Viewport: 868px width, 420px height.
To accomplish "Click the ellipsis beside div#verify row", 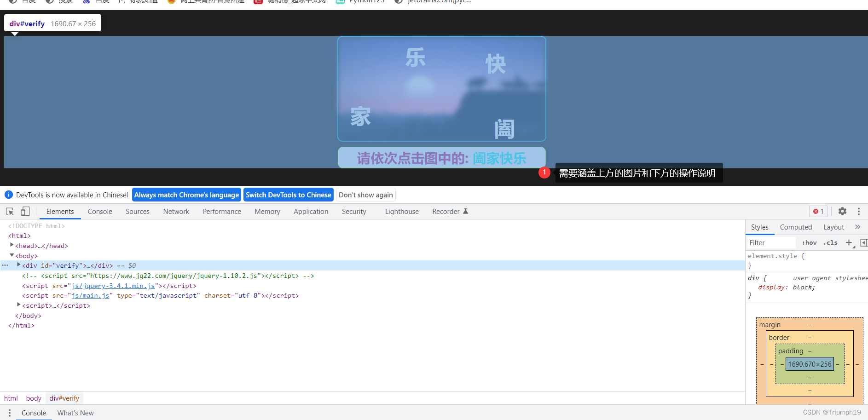I will tap(5, 265).
